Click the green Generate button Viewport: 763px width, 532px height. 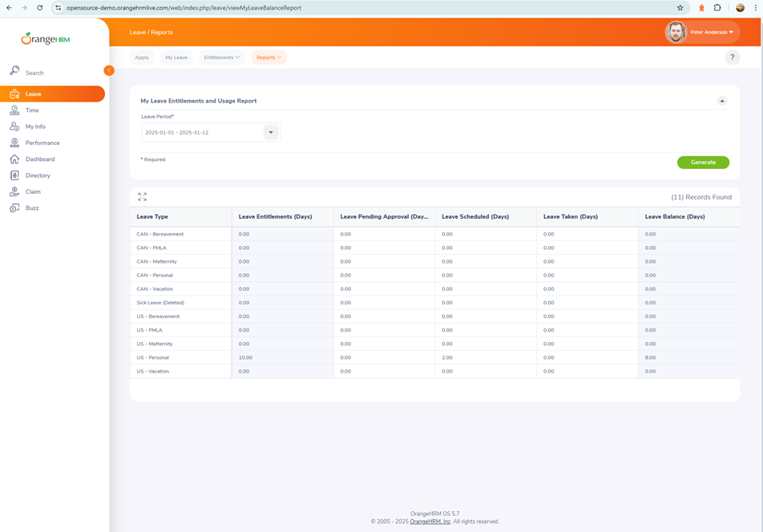click(x=703, y=163)
